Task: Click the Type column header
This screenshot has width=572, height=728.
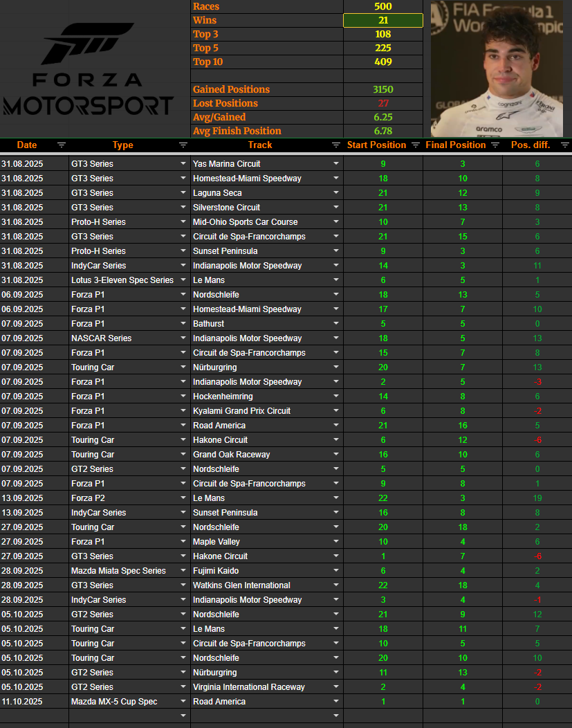Action: [x=122, y=145]
